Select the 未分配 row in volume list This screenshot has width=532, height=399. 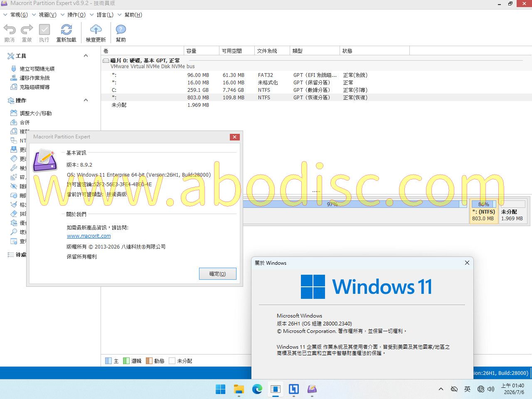[x=316, y=105]
